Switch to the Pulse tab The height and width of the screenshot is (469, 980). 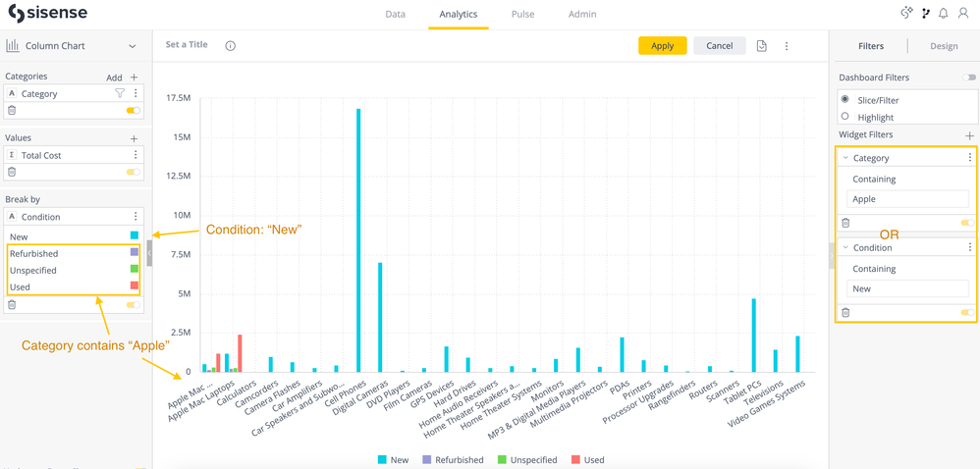(x=522, y=15)
